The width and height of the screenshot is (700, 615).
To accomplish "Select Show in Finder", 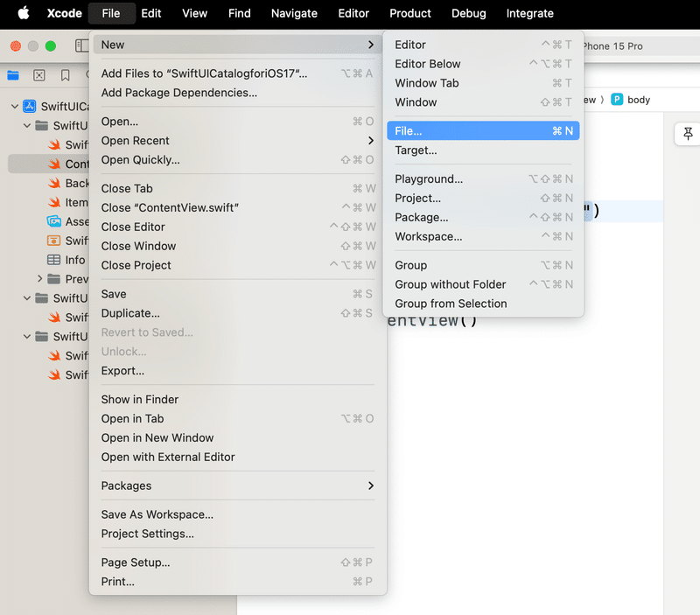I will pyautogui.click(x=238, y=400).
